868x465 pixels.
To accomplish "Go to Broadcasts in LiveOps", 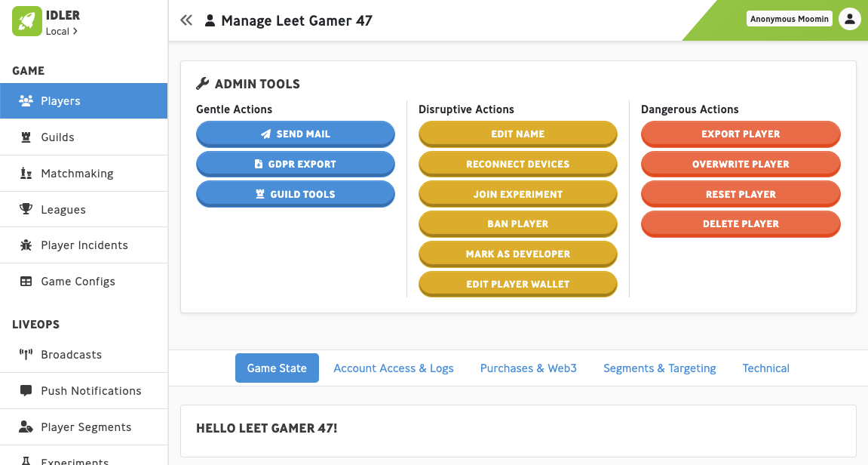I will pos(84,355).
